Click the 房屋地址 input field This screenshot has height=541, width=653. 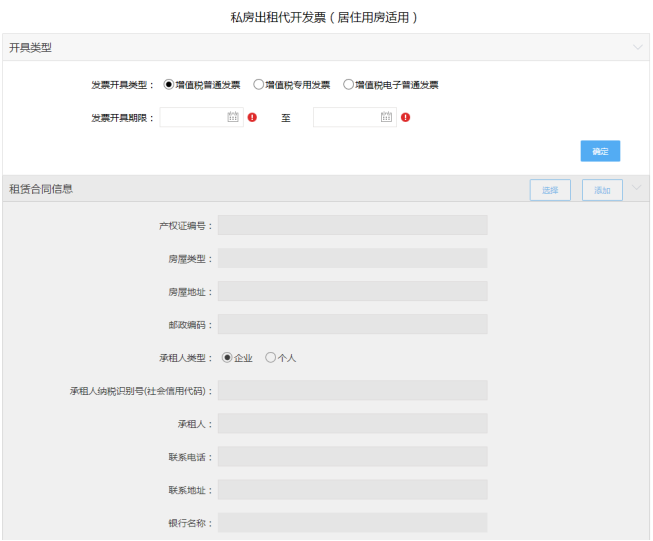352,291
